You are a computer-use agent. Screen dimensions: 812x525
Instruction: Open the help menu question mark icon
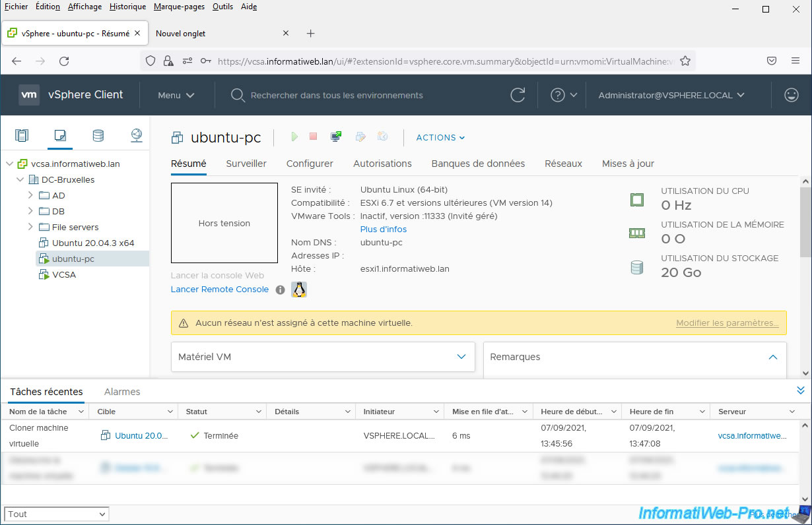tap(558, 95)
